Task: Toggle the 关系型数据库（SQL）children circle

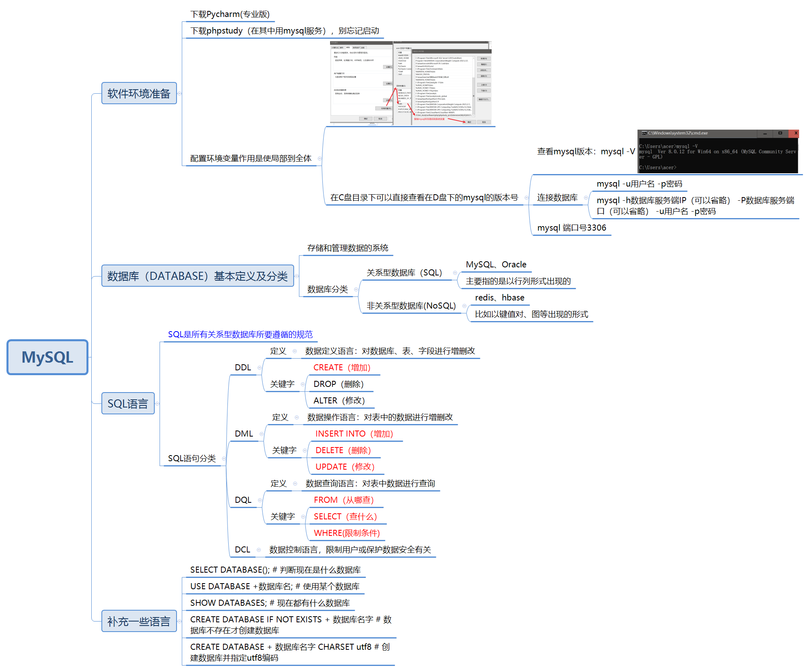Action: click(455, 273)
